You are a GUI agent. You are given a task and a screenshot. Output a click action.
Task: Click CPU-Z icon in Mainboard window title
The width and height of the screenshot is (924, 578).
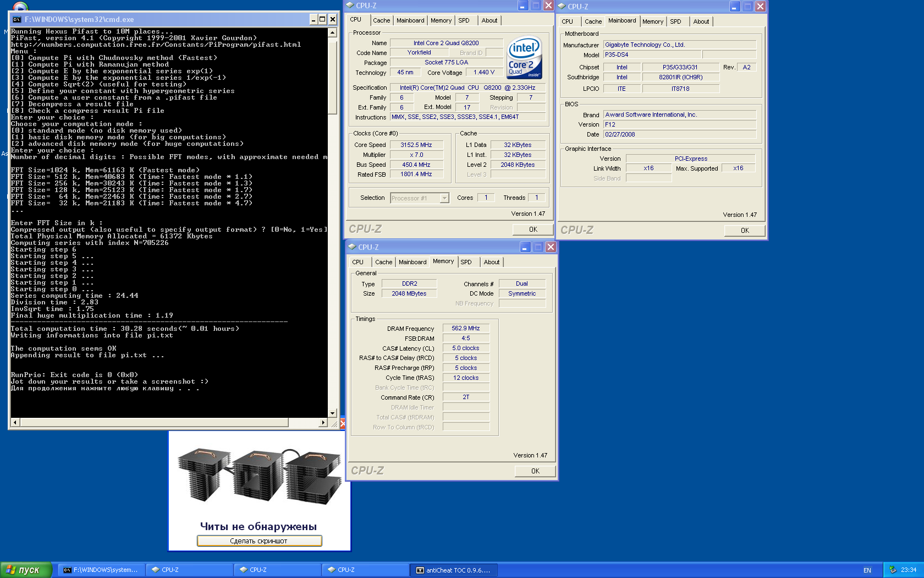(562, 7)
